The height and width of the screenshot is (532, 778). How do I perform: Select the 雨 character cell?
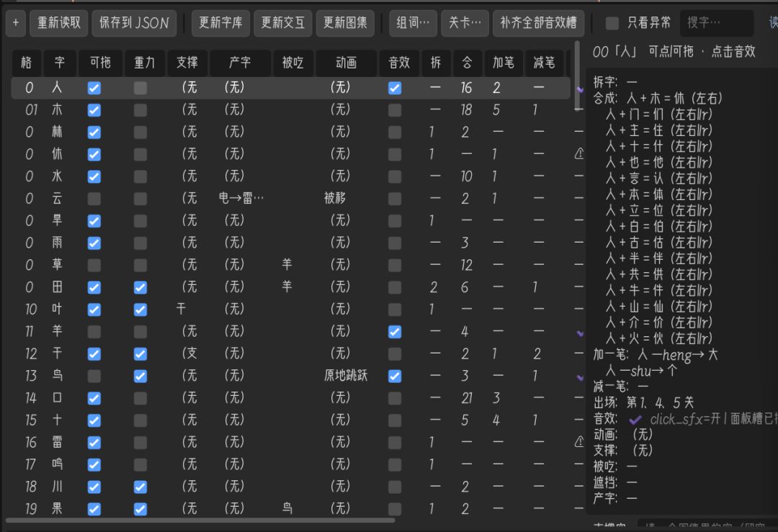pyautogui.click(x=57, y=243)
